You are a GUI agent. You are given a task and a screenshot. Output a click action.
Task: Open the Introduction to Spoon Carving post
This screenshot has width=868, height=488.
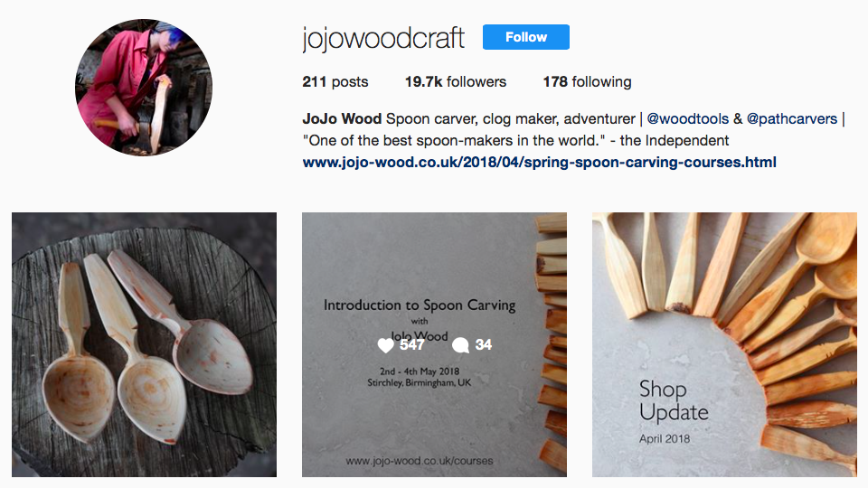434,344
